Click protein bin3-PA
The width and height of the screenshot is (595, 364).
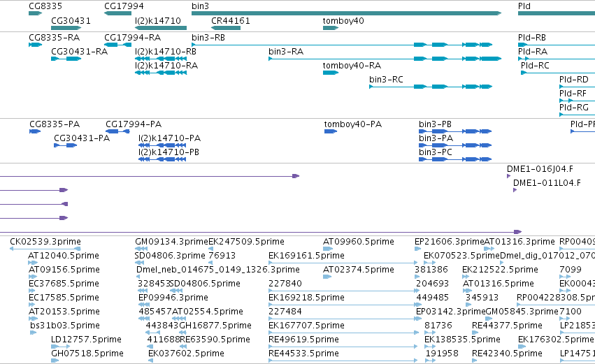[x=436, y=138]
